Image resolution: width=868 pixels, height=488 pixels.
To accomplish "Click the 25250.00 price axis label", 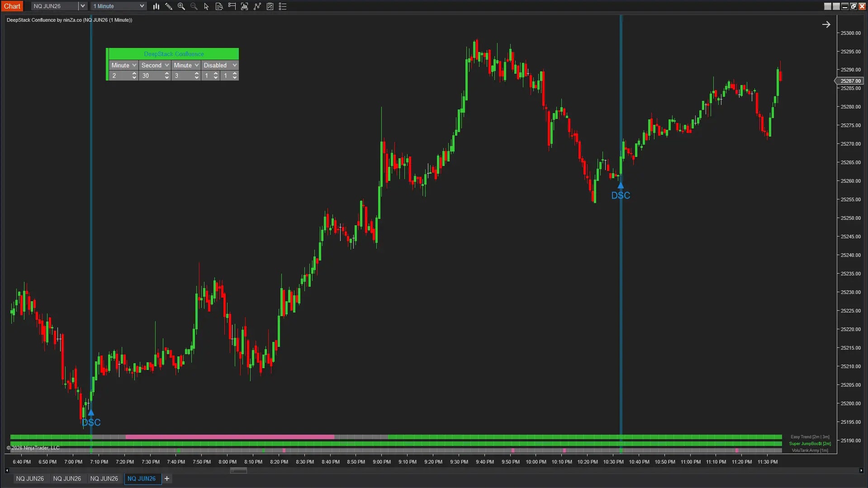I will [x=851, y=218].
